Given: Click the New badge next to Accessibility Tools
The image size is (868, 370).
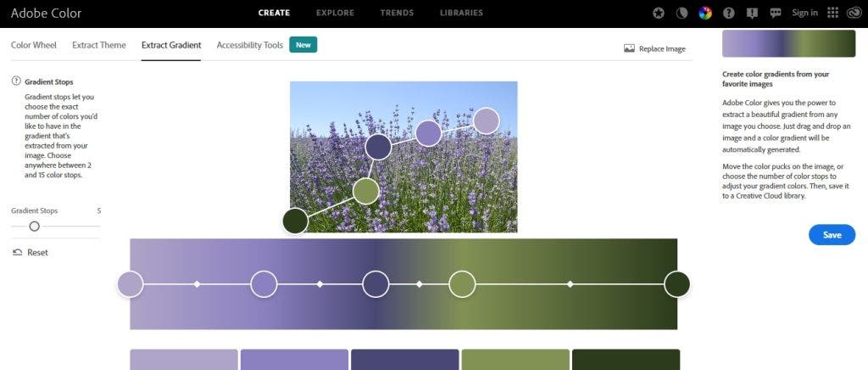Looking at the screenshot, I should (x=303, y=45).
